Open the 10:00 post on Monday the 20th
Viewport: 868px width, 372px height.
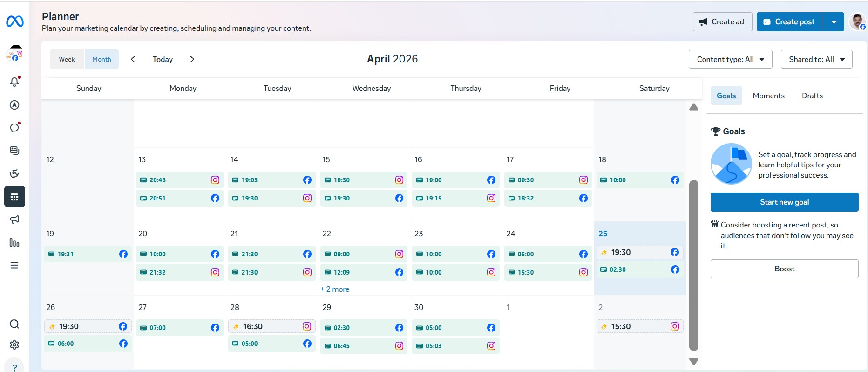point(180,254)
